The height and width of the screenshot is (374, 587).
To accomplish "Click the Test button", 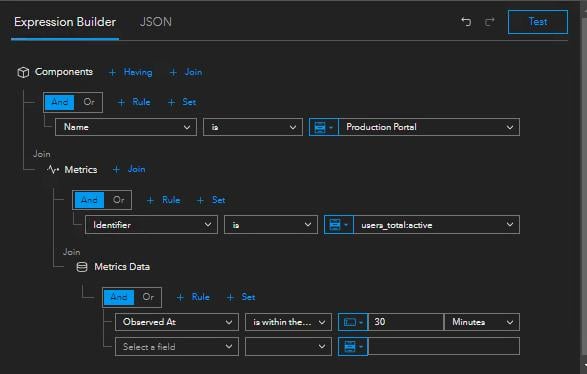I will [538, 22].
